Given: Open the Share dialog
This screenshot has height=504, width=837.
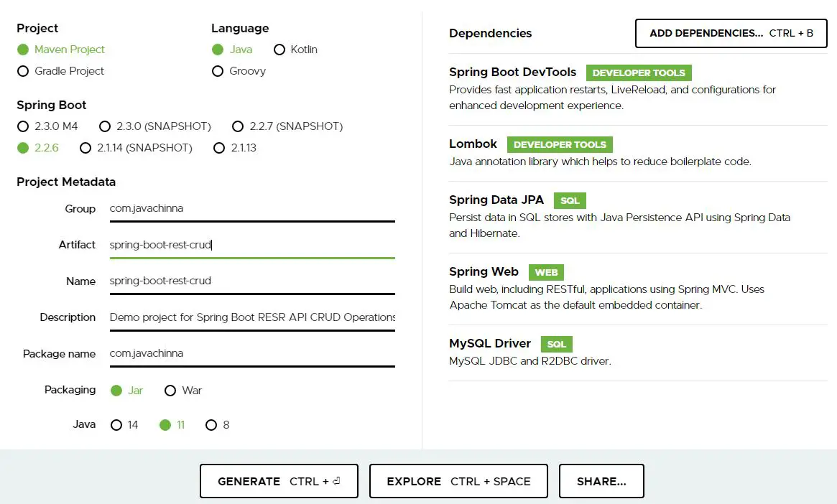Looking at the screenshot, I should (x=601, y=481).
